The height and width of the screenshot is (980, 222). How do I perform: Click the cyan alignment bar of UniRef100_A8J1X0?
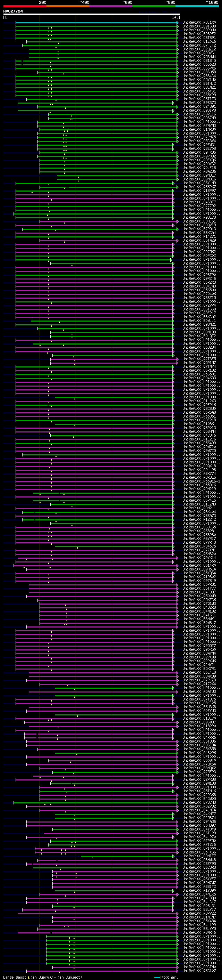[x=97, y=23]
